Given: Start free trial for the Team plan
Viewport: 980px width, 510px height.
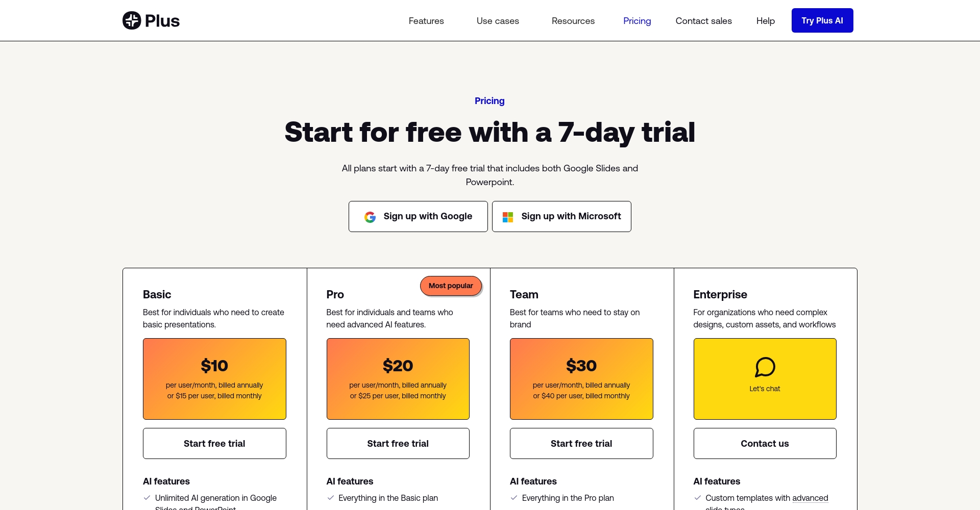Looking at the screenshot, I should point(581,444).
